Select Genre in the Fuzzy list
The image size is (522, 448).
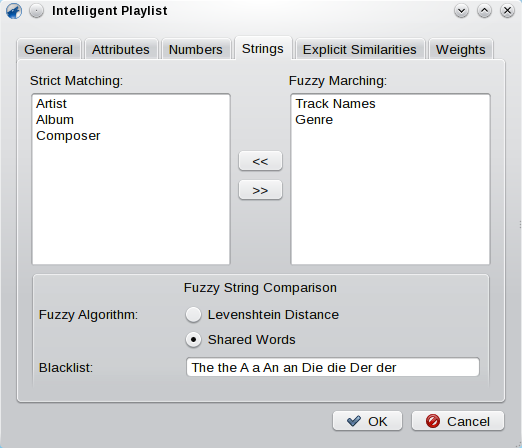click(x=314, y=120)
